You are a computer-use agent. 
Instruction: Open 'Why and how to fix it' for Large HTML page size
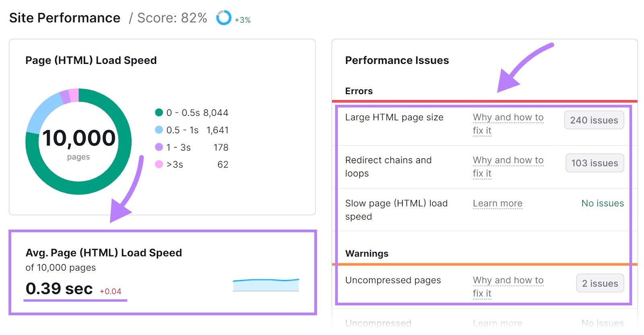click(508, 124)
